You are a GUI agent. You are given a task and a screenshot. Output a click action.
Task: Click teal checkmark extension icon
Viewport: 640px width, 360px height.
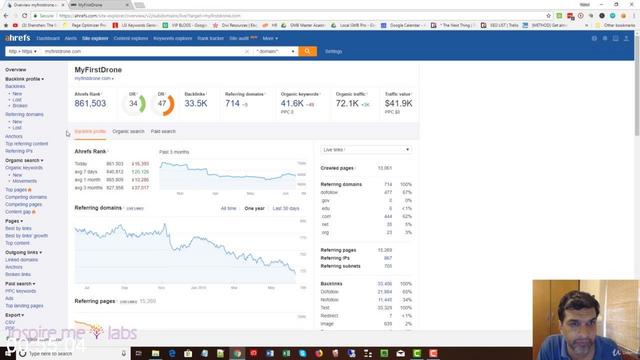(x=612, y=16)
